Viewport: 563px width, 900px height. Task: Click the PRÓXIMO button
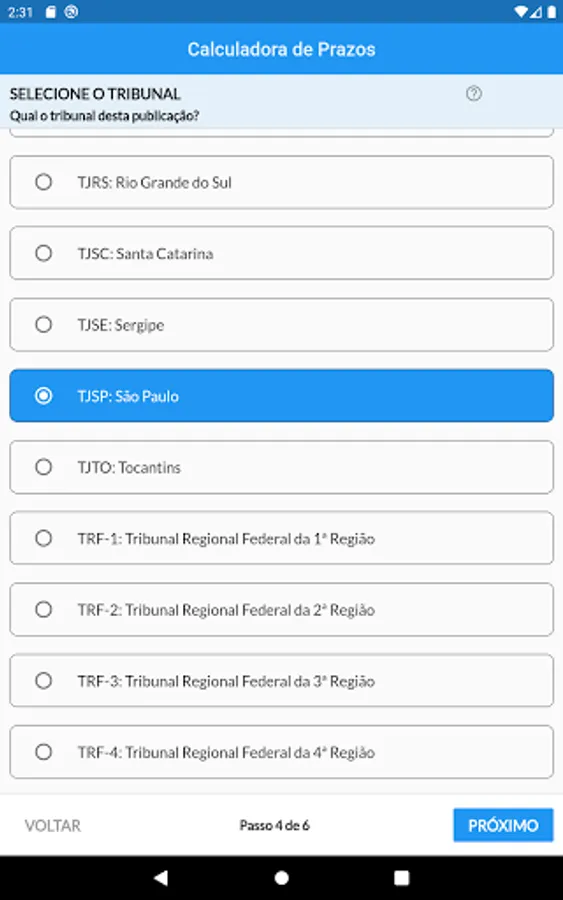[x=503, y=825]
